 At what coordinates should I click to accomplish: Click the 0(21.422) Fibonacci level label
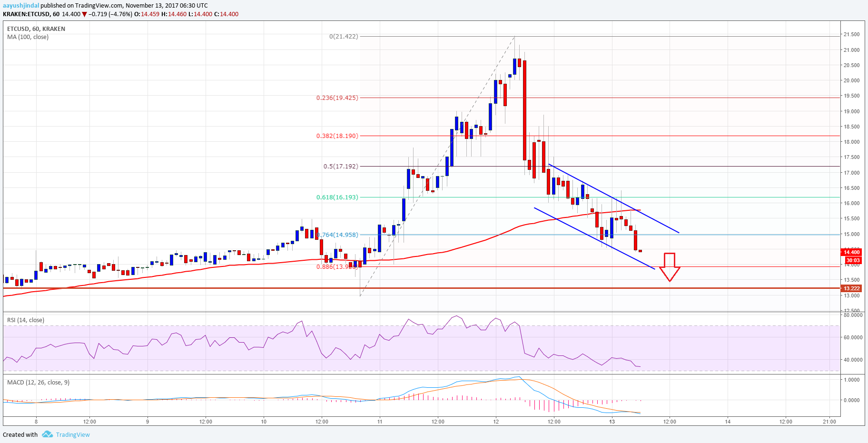coord(344,36)
